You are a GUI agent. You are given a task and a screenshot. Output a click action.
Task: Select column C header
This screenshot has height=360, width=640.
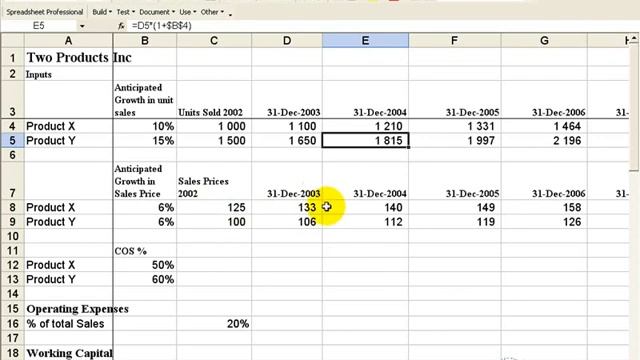214,40
